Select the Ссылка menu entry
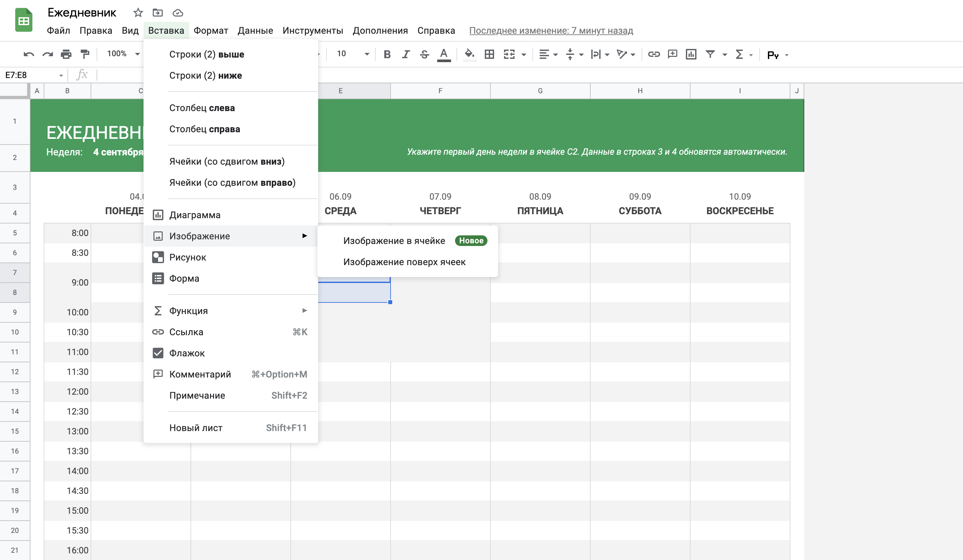The image size is (963, 560). point(231,332)
